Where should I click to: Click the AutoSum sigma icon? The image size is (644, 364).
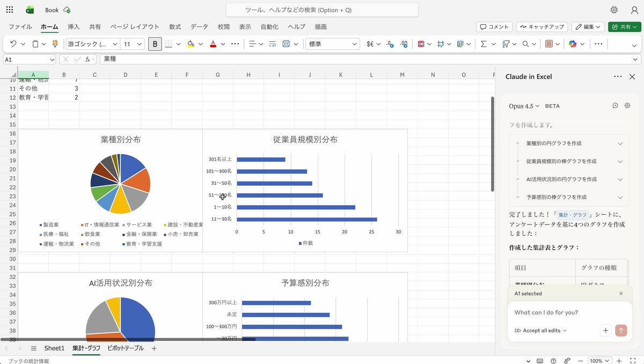[483, 43]
